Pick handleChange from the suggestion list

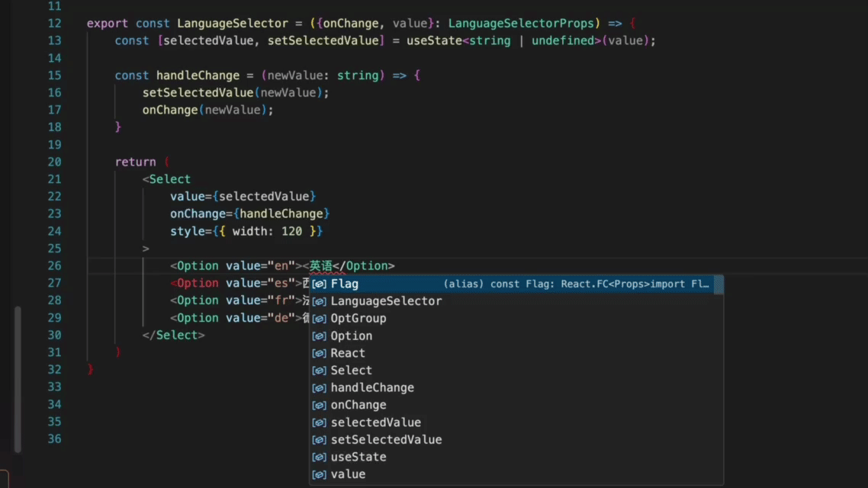(x=516, y=387)
